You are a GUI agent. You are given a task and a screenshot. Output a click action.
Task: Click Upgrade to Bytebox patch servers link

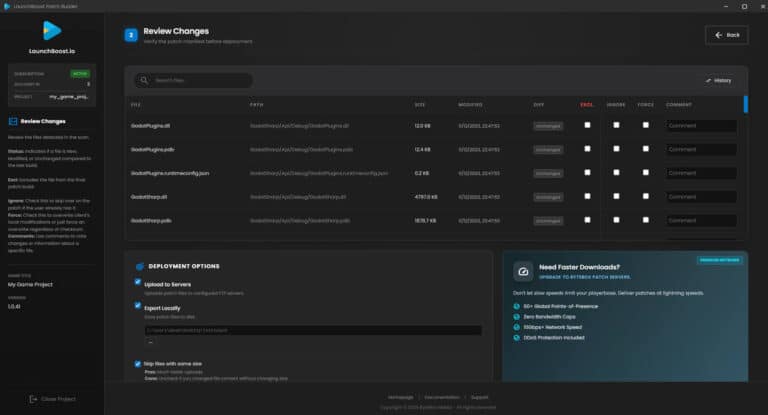585,277
